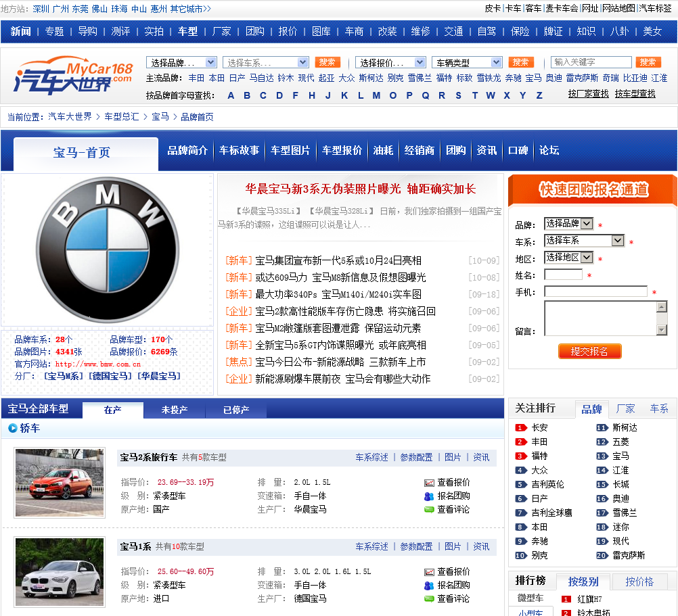Open news 宝马集团宣布新一代5系或10月24日亮相
This screenshot has width=678, height=616.
pos(338,260)
